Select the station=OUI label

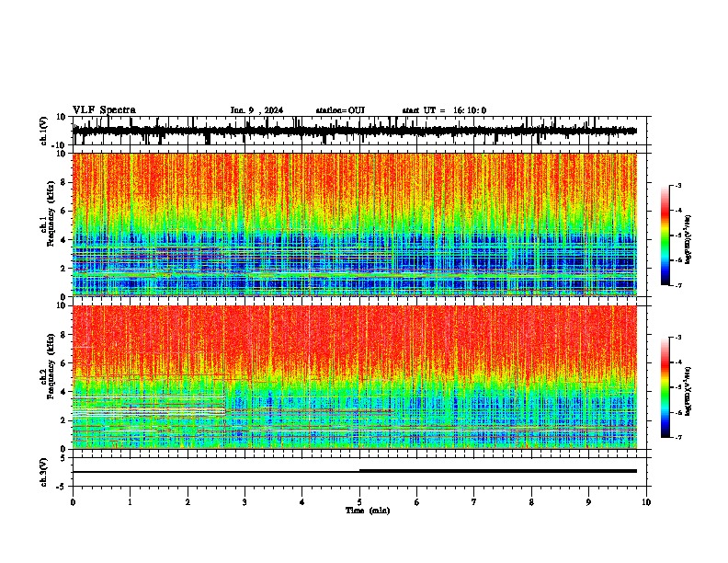point(340,110)
